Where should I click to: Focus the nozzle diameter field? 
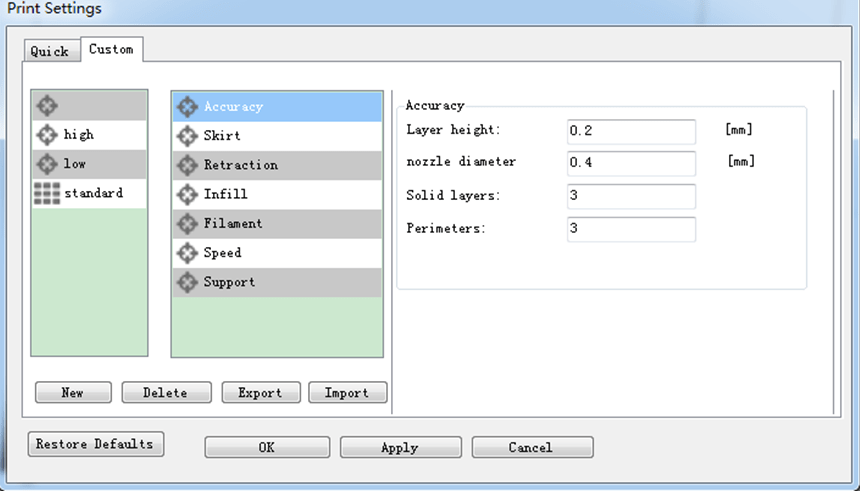coord(630,163)
